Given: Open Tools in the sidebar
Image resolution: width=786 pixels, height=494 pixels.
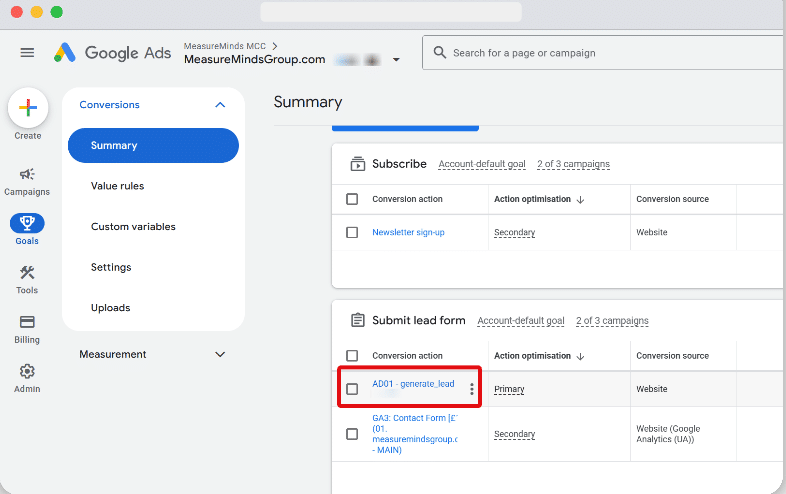Looking at the screenshot, I should coord(27,280).
